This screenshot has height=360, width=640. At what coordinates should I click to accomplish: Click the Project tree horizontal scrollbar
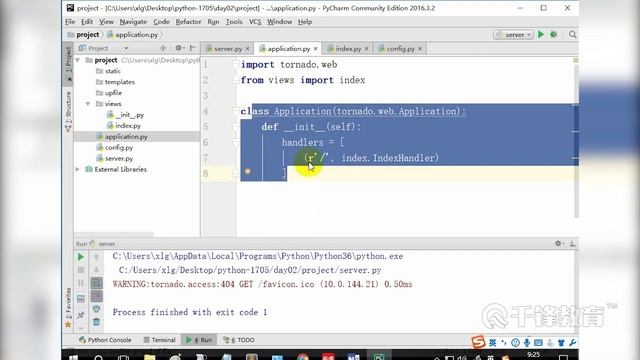click(114, 235)
